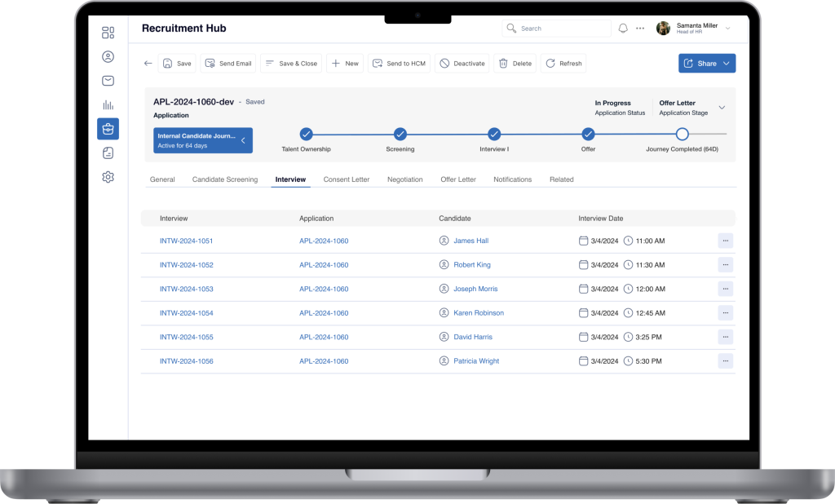Screen dimensions: 835x504
Task: Open the dashboard grid icon in sidebar
Action: point(108,33)
